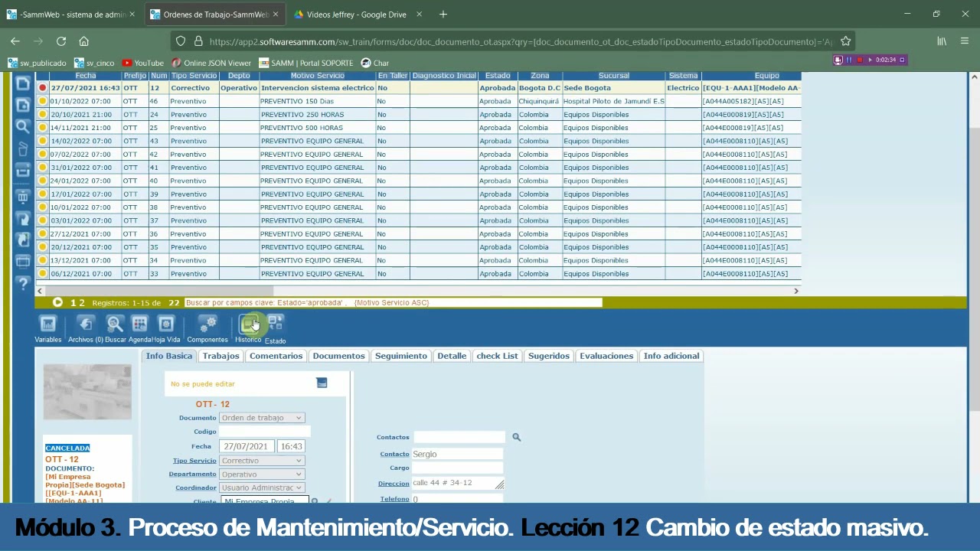The height and width of the screenshot is (551, 980).
Task: Select the yellow status marker of order 24
Action: click(43, 115)
